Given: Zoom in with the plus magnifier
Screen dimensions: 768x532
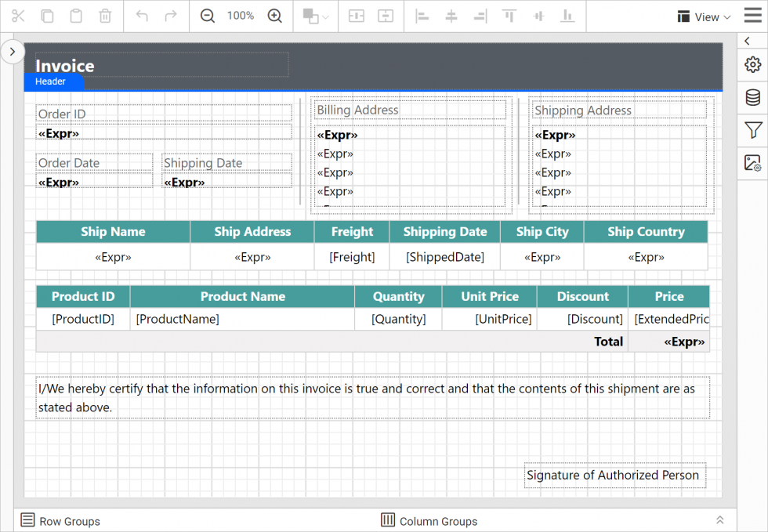Looking at the screenshot, I should 275,16.
